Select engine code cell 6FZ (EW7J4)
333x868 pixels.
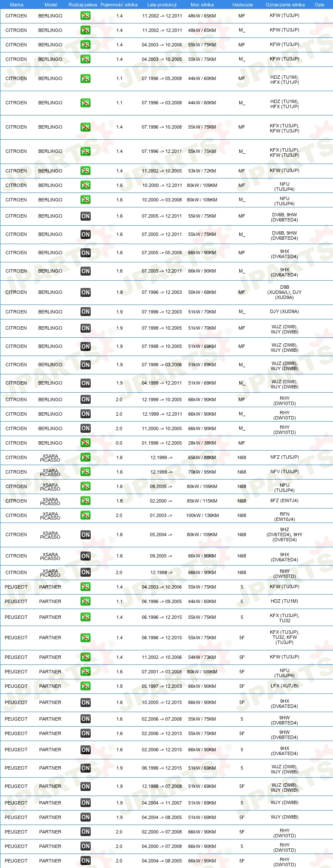[x=284, y=501]
